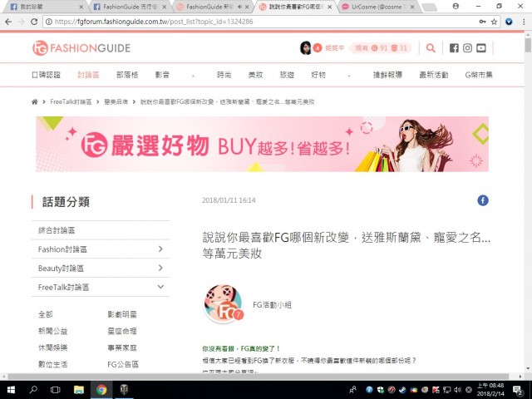Open Chrome from the Windows taskbar

(x=101, y=389)
